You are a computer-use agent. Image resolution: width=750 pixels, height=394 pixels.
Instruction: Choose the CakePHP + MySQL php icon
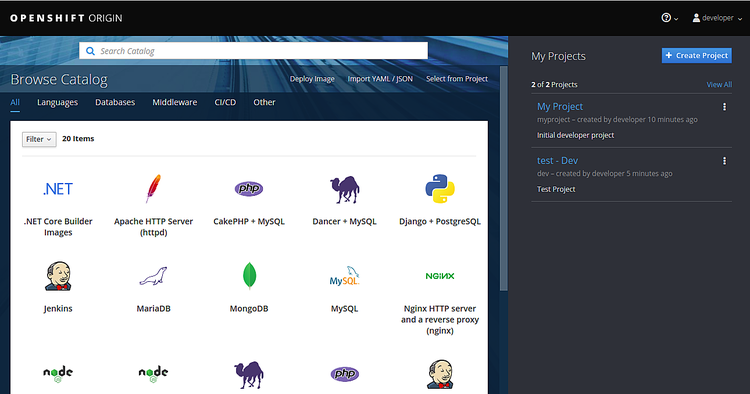tap(249, 189)
